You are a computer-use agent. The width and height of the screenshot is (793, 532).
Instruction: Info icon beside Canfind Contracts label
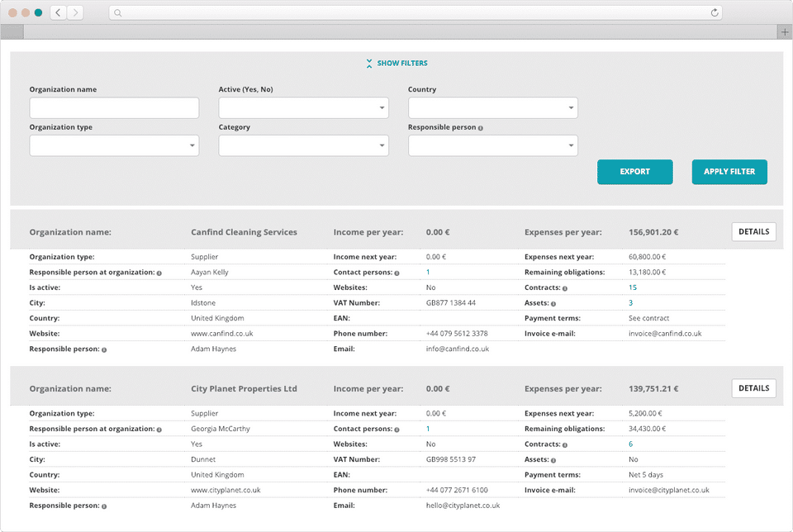(565, 288)
